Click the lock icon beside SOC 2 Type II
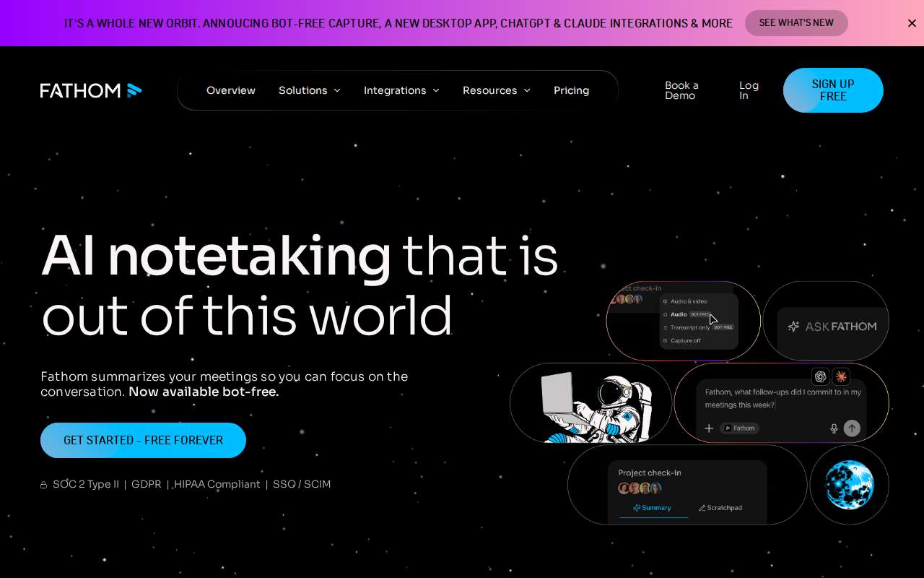This screenshot has width=924, height=578. point(44,485)
